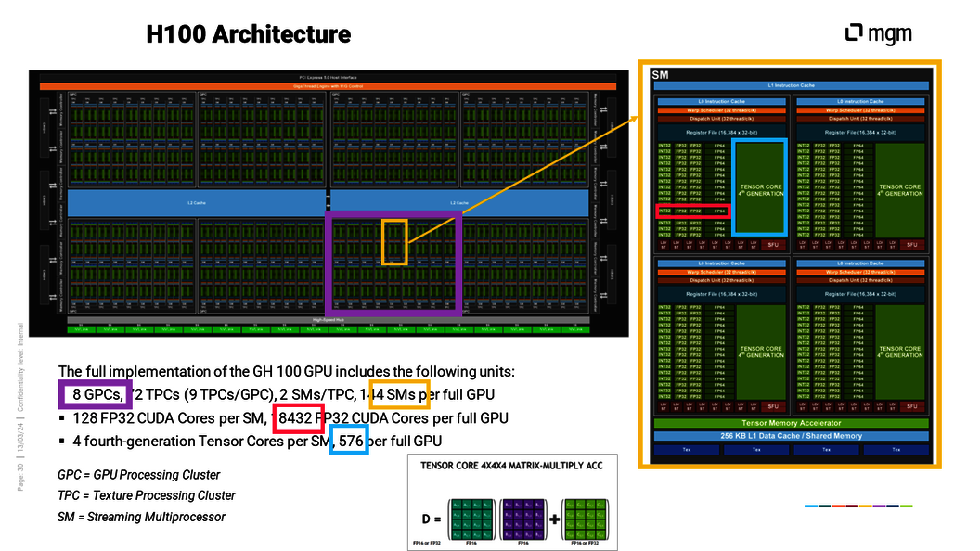Screen dimensions: 980x551
Task: Click the 256 KB L1 Data Cache bar
Action: click(x=791, y=435)
